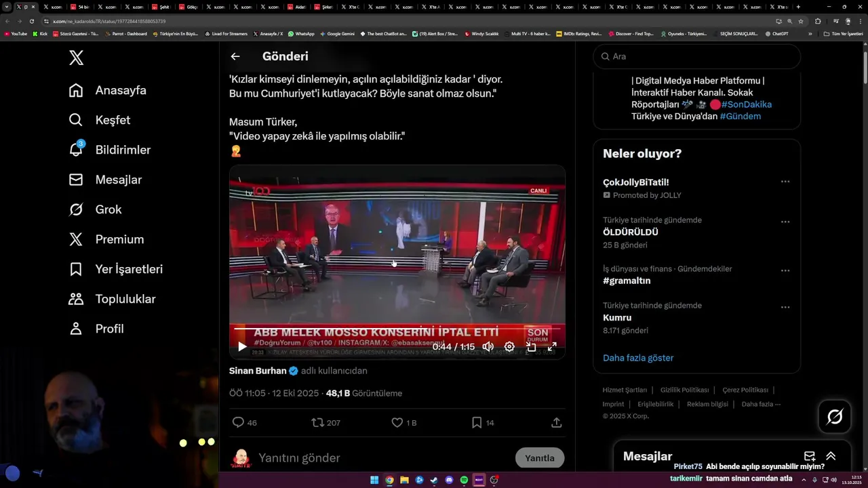The image size is (868, 488).
Task: Open Anasayfa from the sidebar
Action: 108,90
